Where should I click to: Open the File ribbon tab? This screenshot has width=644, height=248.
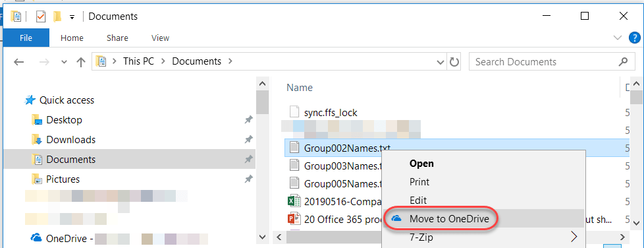(x=26, y=38)
